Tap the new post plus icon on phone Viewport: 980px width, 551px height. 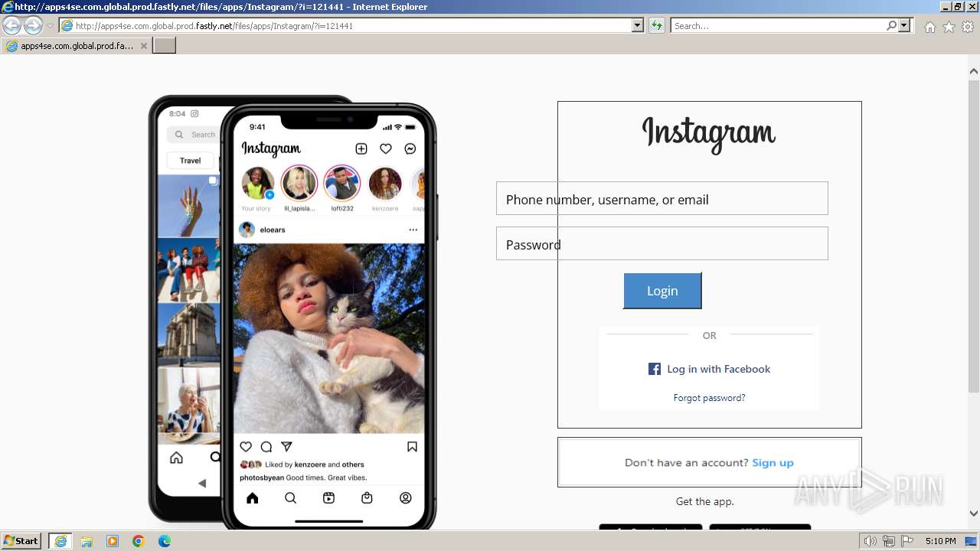(x=361, y=148)
